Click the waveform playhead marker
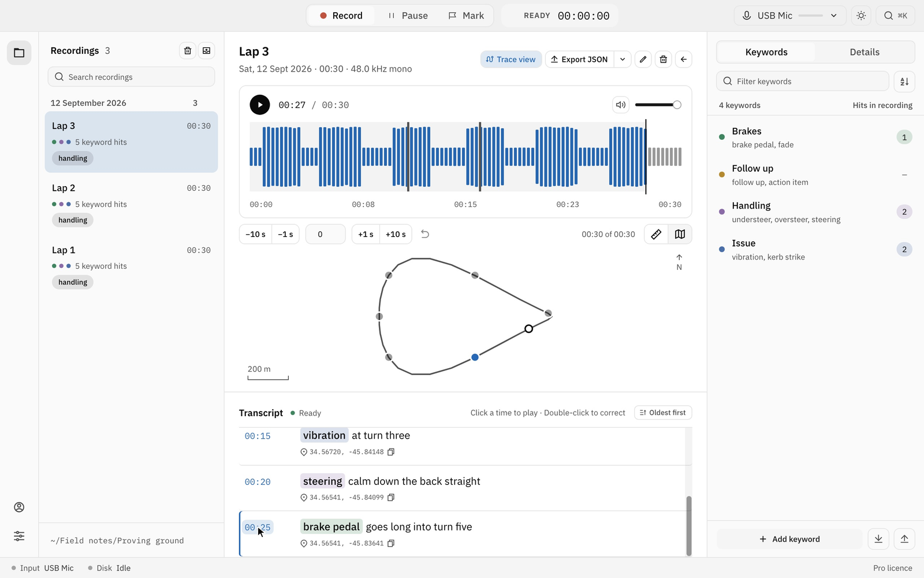The width and height of the screenshot is (924, 578). [646, 157]
